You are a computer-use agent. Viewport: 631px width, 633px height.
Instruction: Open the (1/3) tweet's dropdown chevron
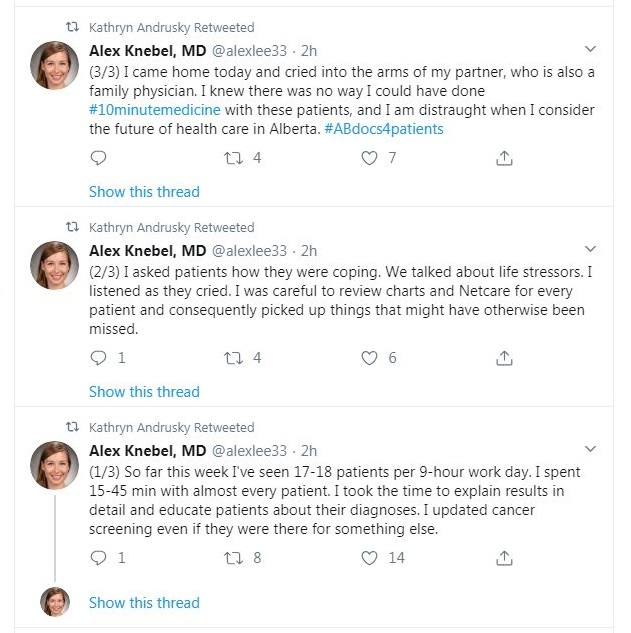[590, 449]
